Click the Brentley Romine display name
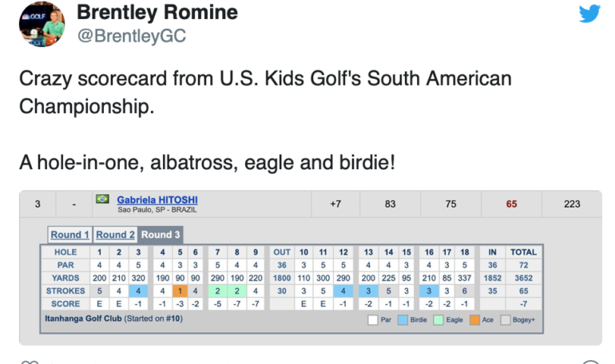The image size is (615, 364). 157,12
